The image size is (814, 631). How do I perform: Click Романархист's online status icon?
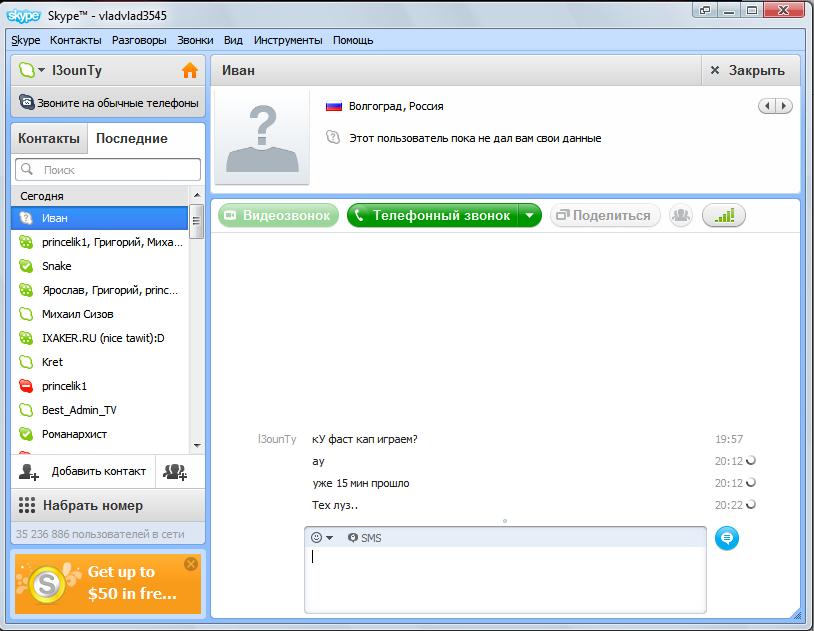click(x=26, y=434)
